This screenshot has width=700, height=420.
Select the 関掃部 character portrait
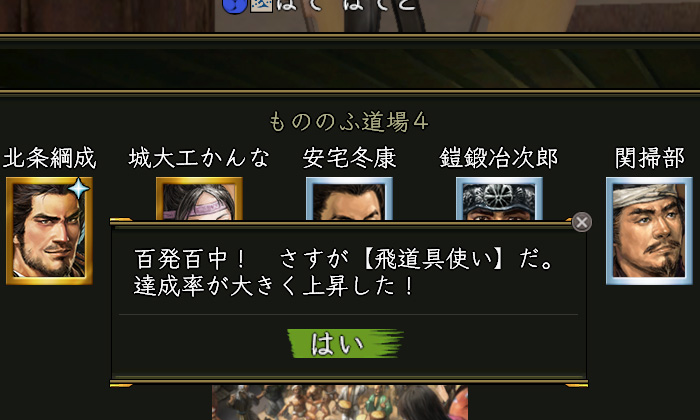point(649,231)
